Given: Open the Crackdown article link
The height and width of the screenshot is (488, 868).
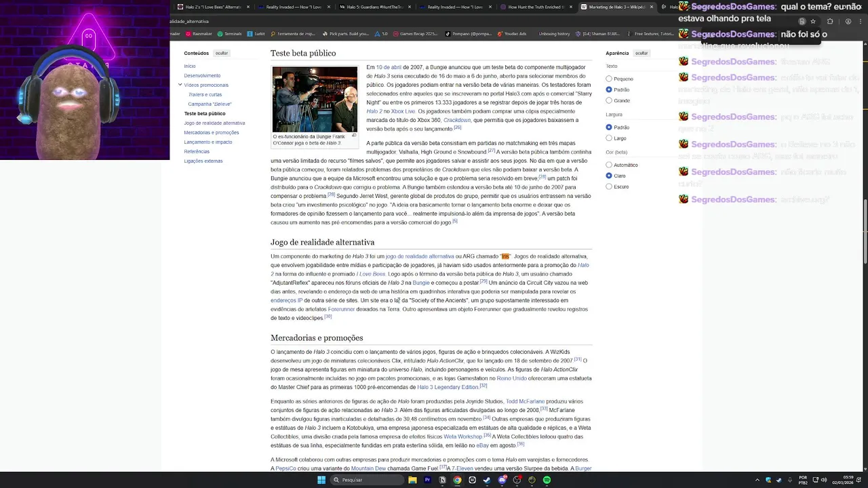Looking at the screenshot, I should 457,120.
